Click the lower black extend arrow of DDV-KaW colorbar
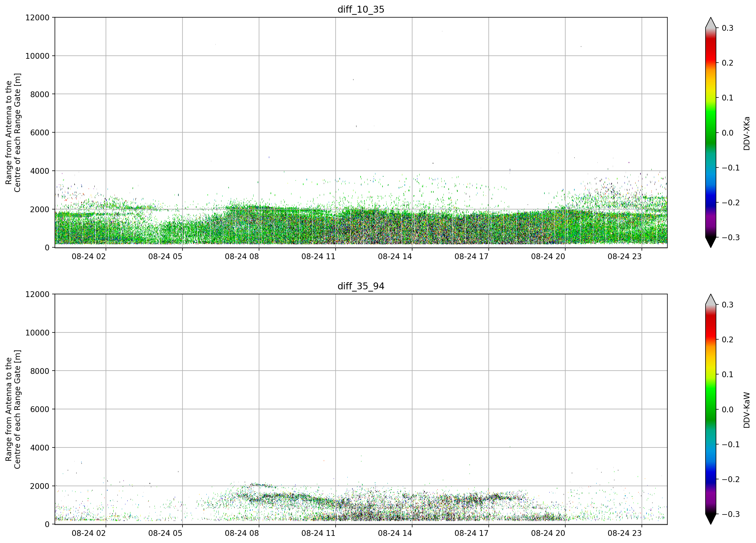The height and width of the screenshot is (543, 756). pos(711,519)
